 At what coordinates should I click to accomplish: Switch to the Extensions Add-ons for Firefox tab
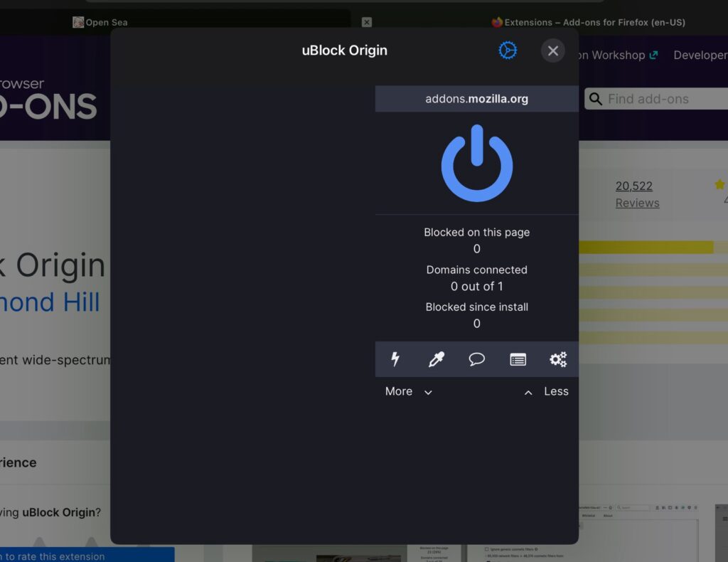pos(588,22)
